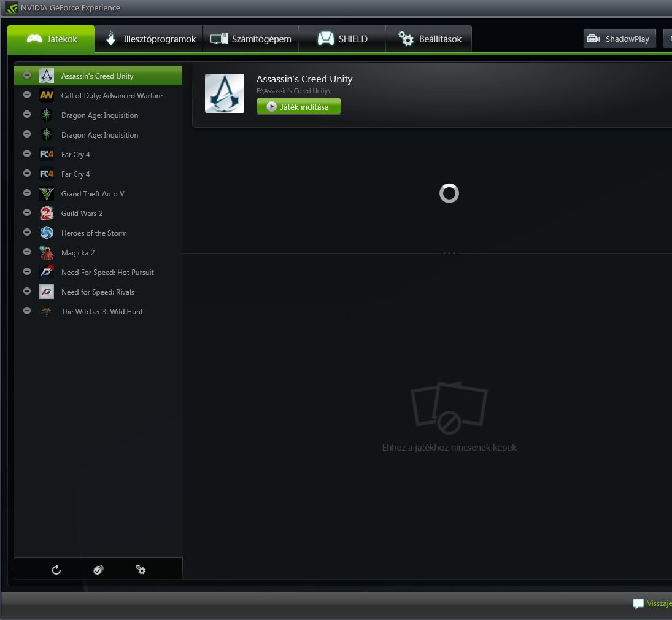
Task: Select the Need for Speed: Rivals icon
Action: pos(47,292)
